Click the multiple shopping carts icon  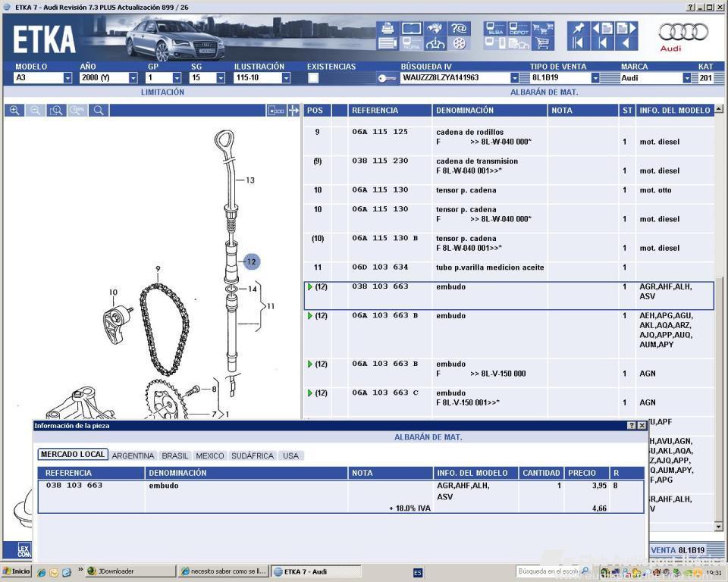(x=542, y=29)
